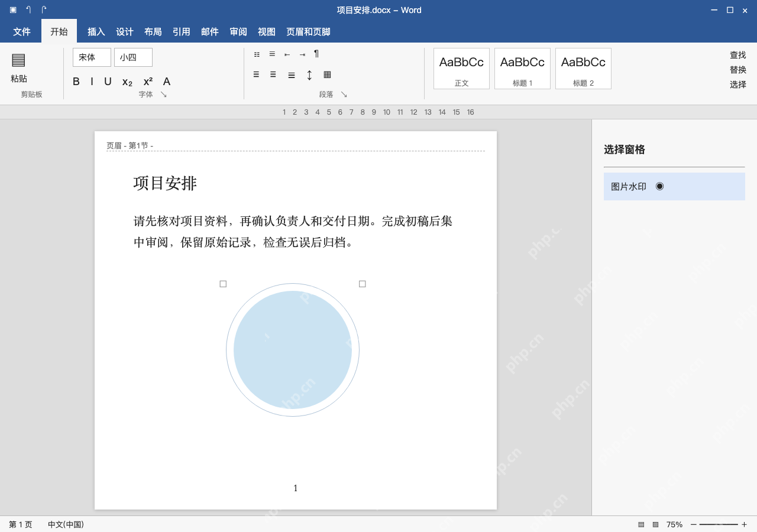Center align the text
The width and height of the screenshot is (757, 532).
273,74
